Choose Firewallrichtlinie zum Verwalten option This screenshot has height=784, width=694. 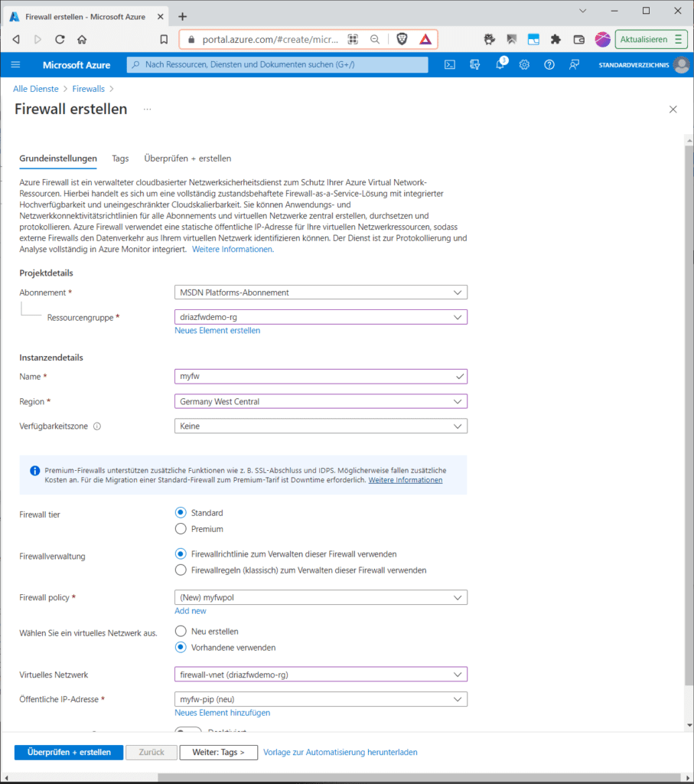point(181,554)
